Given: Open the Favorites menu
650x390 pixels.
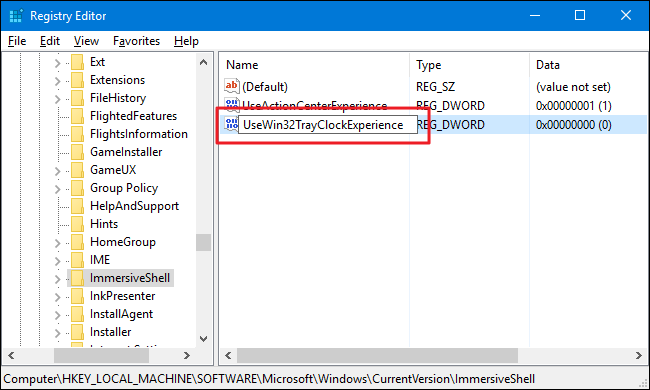Looking at the screenshot, I should 136,41.
